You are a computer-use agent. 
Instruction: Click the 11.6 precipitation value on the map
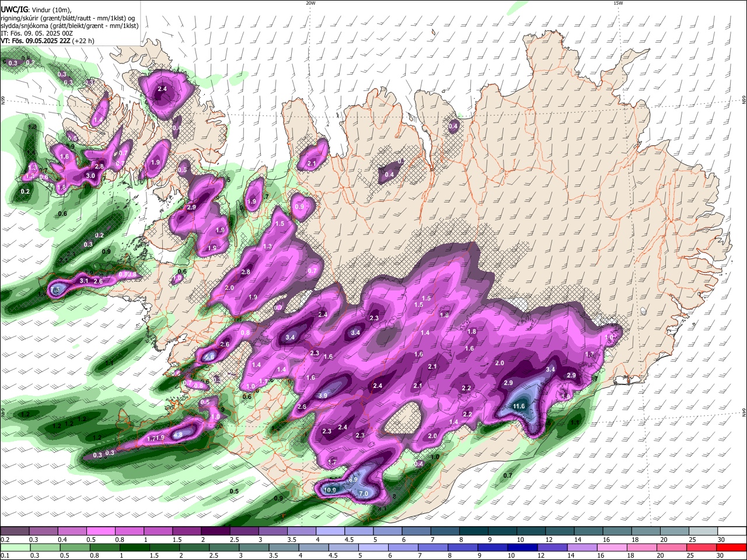click(x=519, y=407)
